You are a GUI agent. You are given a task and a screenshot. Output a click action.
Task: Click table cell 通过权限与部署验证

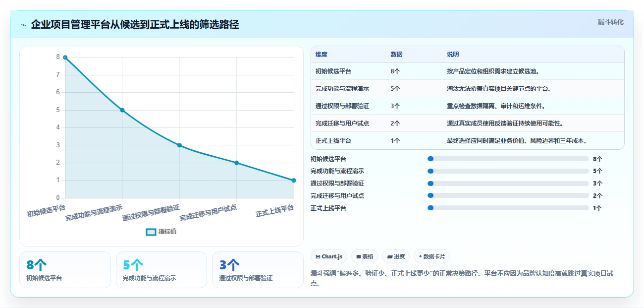coord(342,106)
